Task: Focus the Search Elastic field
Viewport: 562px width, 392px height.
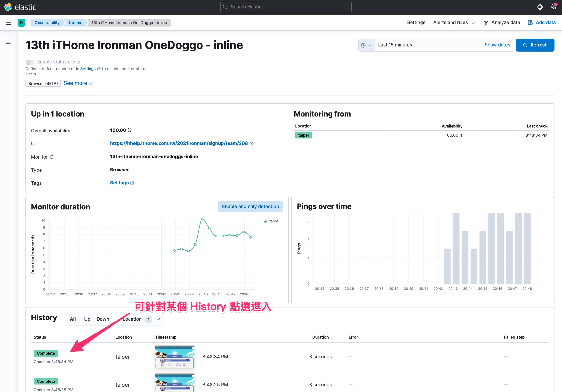Action: pyautogui.click(x=286, y=7)
